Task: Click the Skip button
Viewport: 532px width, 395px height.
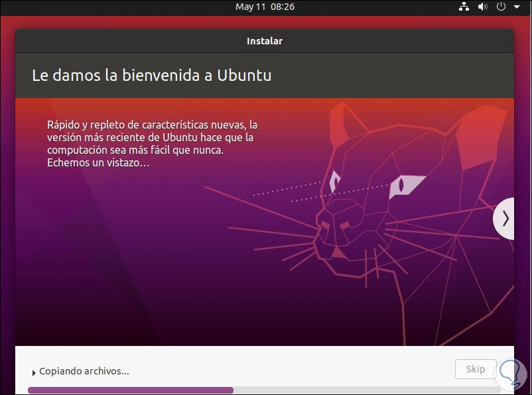Action: point(476,369)
